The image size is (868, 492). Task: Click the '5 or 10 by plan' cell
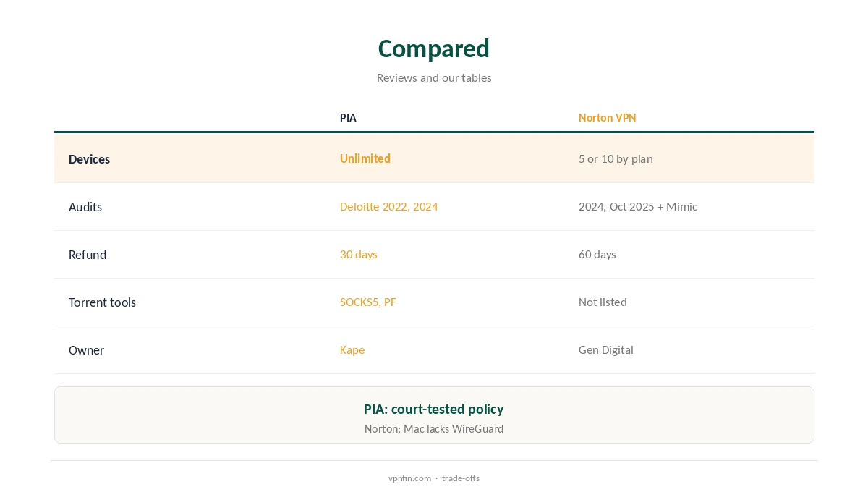pyautogui.click(x=616, y=158)
